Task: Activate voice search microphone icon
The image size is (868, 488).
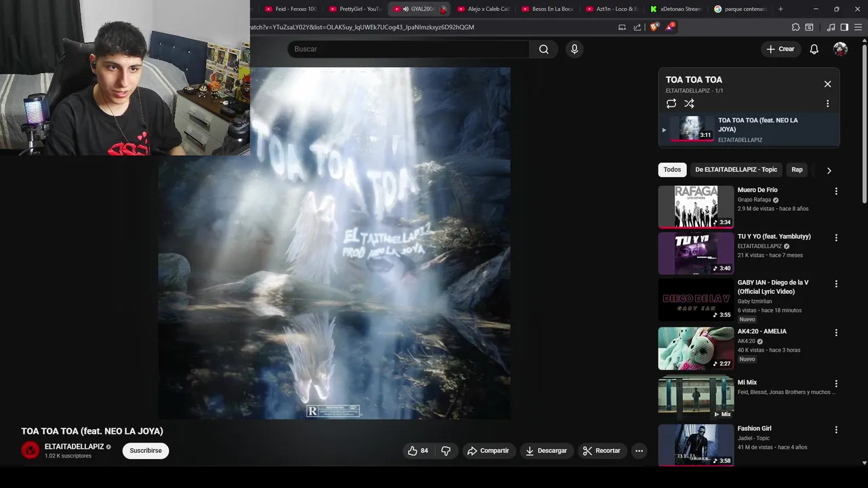Action: click(x=574, y=49)
